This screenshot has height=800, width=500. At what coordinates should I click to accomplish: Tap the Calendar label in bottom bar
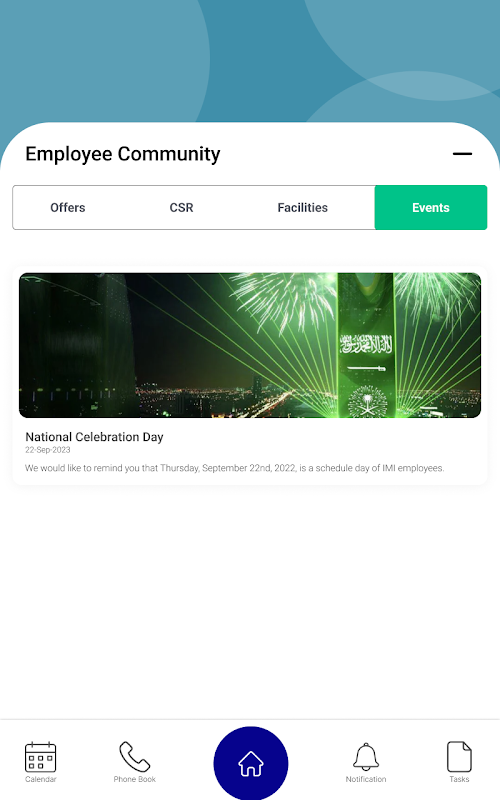click(41, 779)
